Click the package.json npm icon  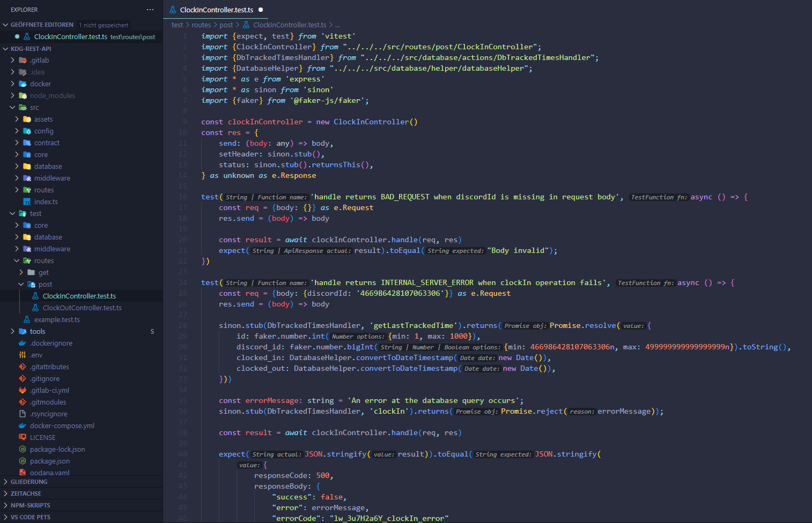pyautogui.click(x=23, y=461)
